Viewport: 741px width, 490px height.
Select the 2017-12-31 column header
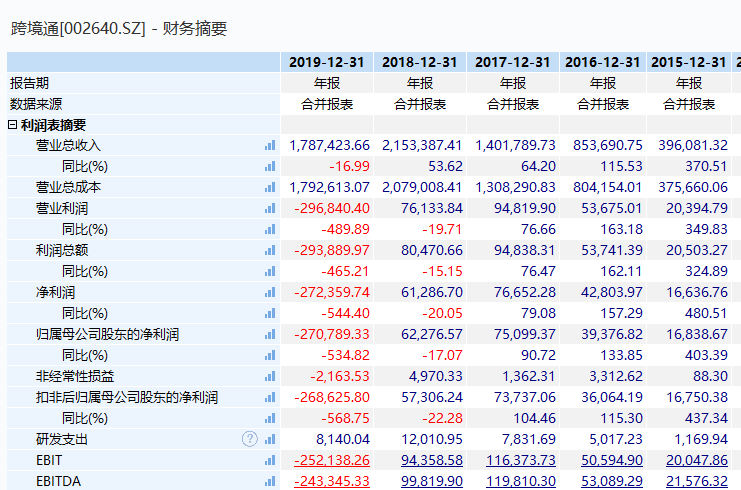[513, 62]
